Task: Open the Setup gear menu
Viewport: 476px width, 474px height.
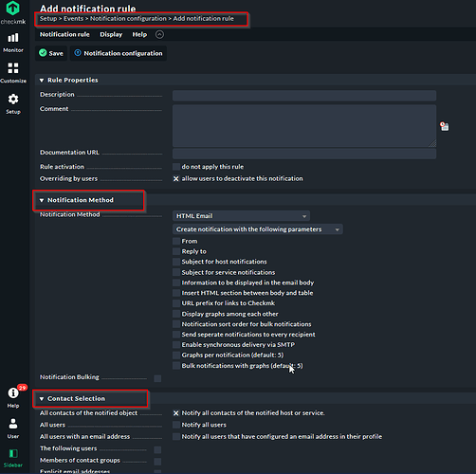Action: [13, 103]
